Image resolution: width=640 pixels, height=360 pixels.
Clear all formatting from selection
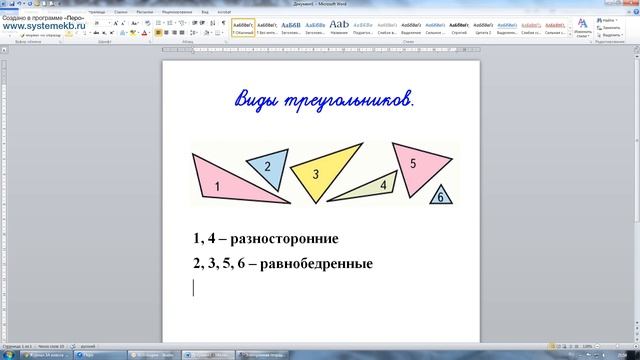pyautogui.click(x=148, y=23)
